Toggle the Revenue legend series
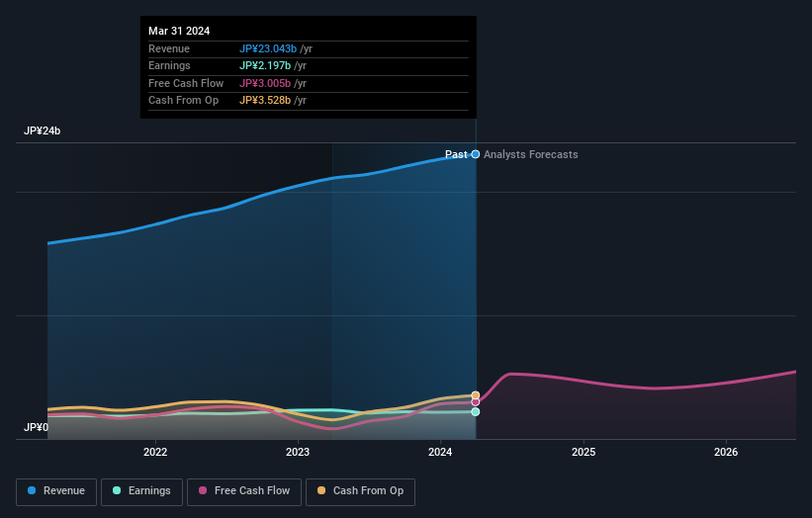Image resolution: width=812 pixels, height=518 pixels. pyautogui.click(x=56, y=491)
